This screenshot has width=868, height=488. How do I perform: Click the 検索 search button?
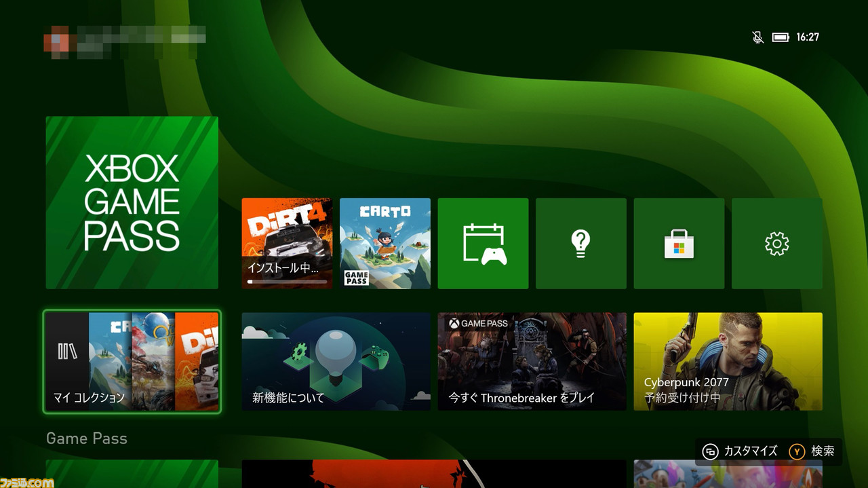[x=812, y=451]
